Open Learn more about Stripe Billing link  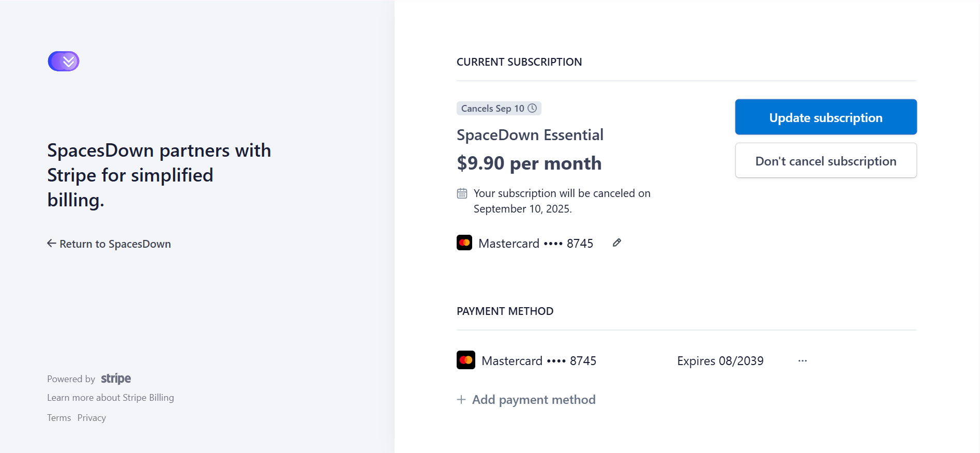111,398
